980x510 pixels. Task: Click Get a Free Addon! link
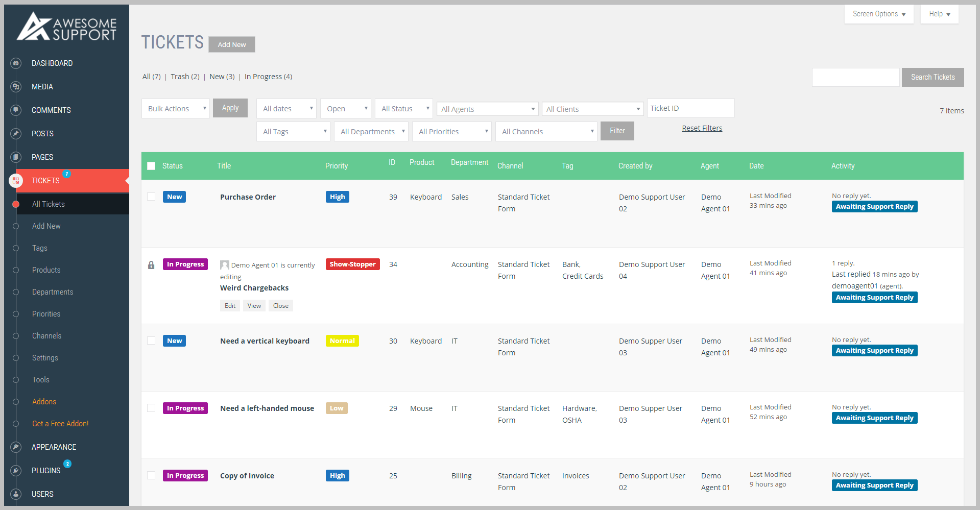60,424
